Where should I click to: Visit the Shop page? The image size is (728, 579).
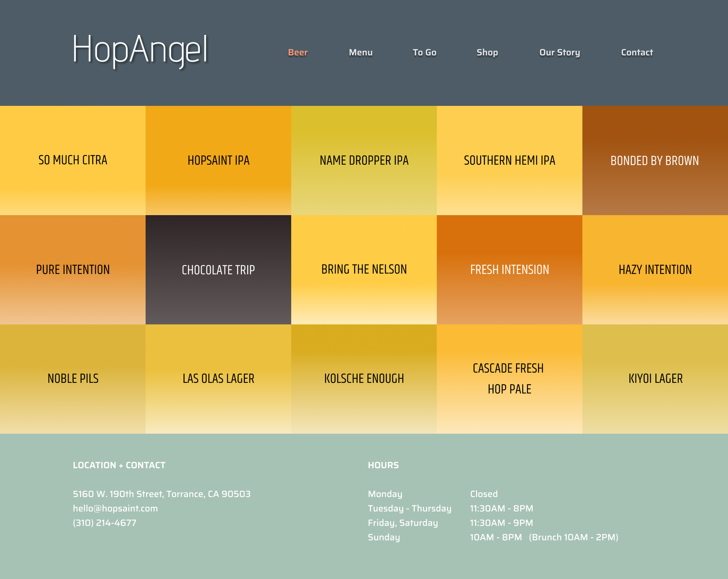click(487, 52)
